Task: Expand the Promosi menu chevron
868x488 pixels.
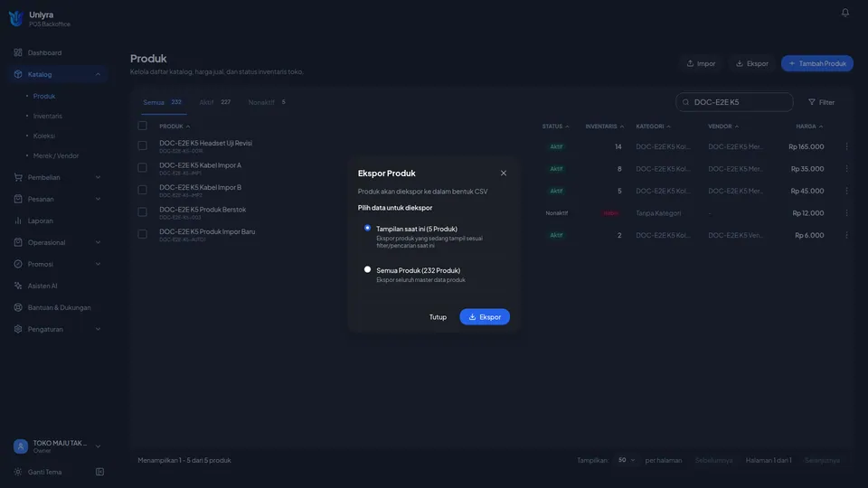Action: (x=98, y=264)
